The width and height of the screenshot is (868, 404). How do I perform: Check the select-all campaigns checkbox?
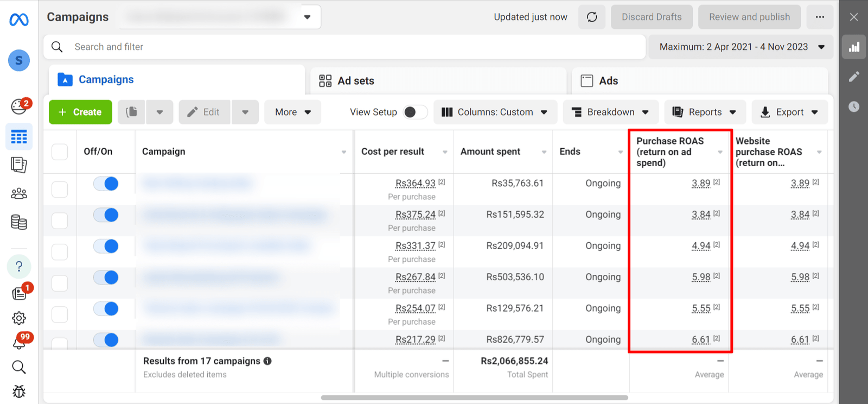(60, 151)
